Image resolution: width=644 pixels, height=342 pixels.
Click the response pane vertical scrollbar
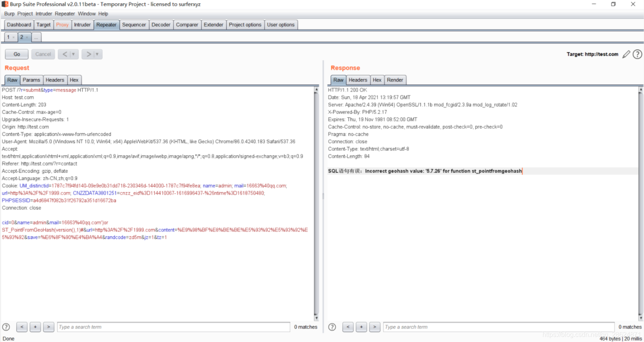click(x=641, y=204)
